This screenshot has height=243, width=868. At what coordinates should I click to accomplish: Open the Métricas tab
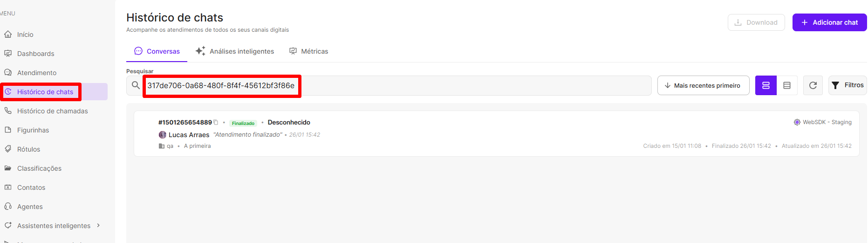coord(309,51)
